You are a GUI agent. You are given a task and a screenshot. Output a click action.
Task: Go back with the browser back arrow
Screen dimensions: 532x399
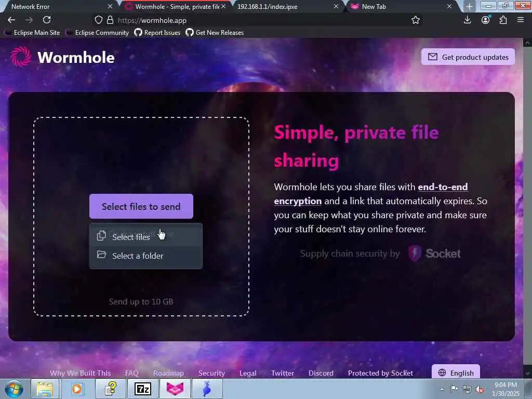11,20
